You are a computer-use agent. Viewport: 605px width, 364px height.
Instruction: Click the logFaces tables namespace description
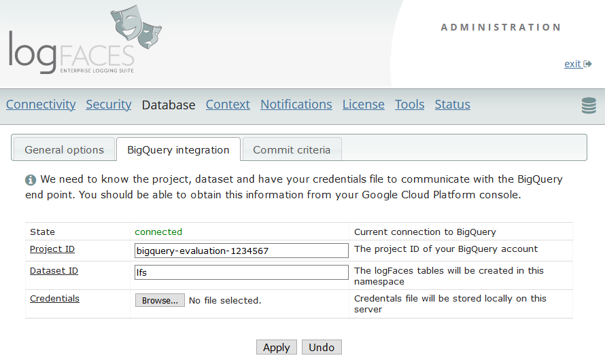[x=449, y=276]
